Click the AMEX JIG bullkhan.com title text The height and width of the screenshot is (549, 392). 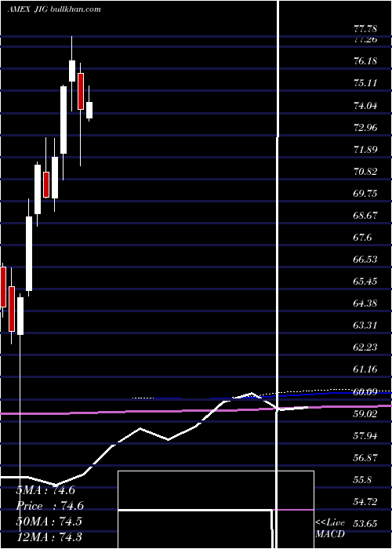click(x=54, y=9)
